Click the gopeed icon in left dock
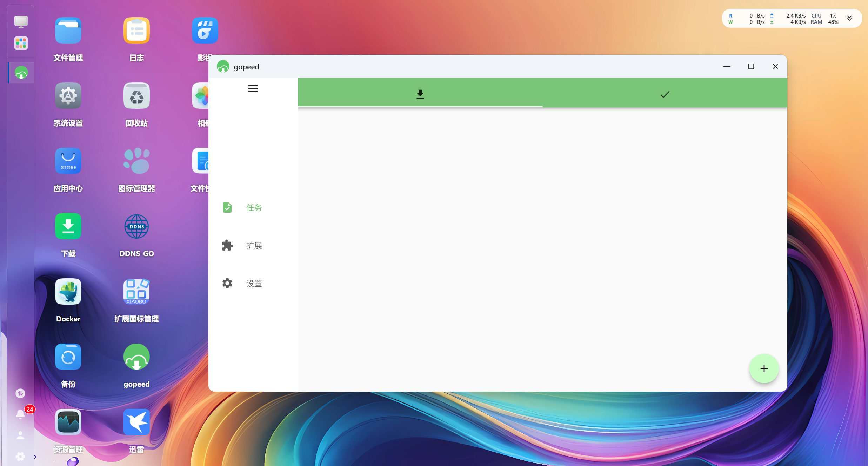This screenshot has height=466, width=868. point(21,73)
